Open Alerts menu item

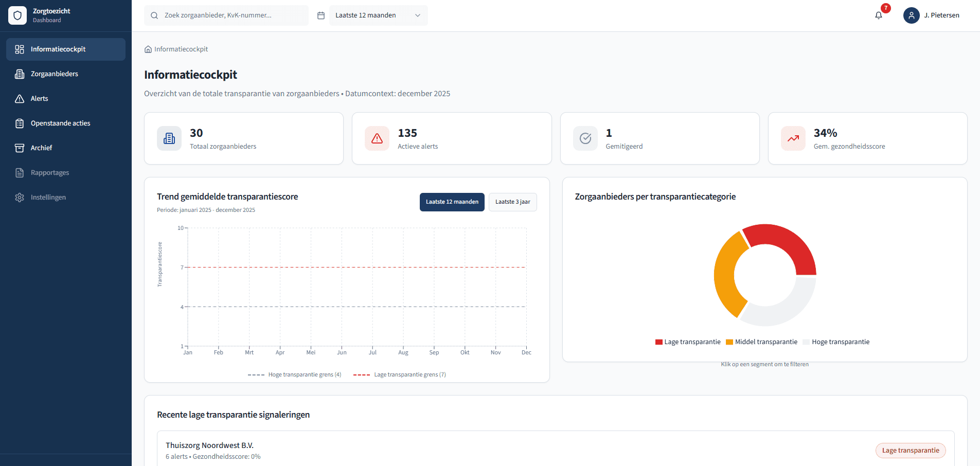66,99
